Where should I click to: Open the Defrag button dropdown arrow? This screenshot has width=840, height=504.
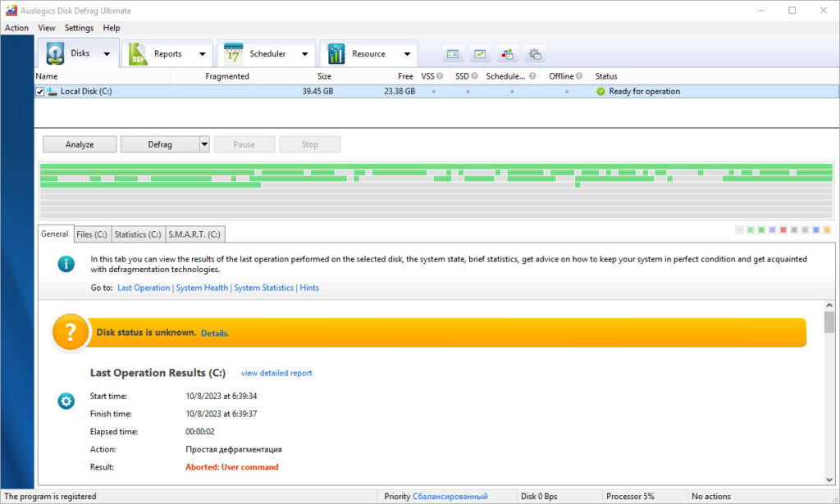point(204,144)
